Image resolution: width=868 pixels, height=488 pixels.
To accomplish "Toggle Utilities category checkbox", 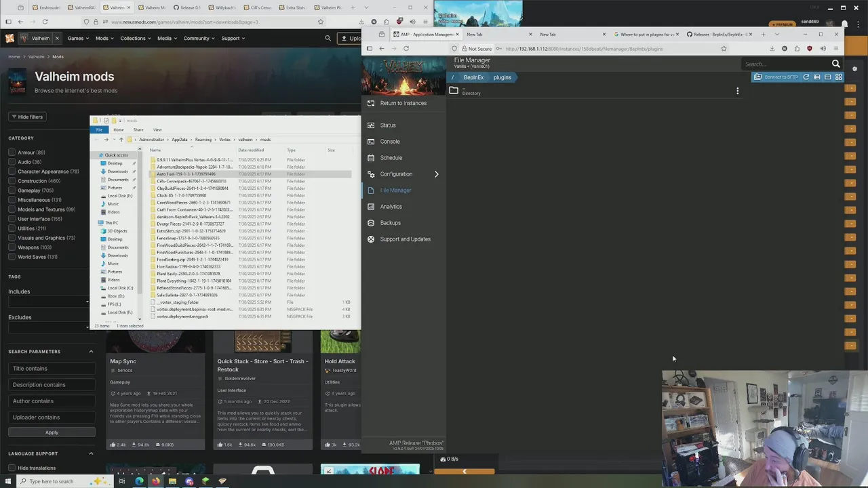I will [x=12, y=228].
